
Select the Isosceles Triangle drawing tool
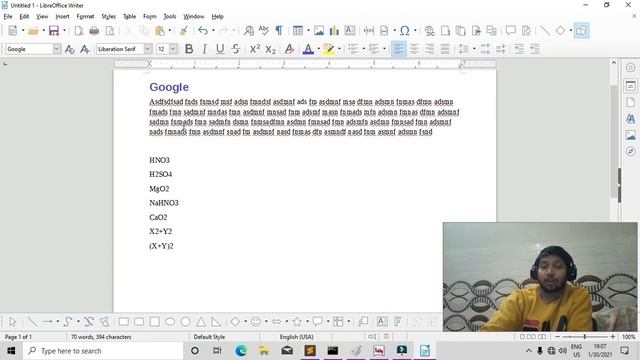pyautogui.click(x=201, y=322)
